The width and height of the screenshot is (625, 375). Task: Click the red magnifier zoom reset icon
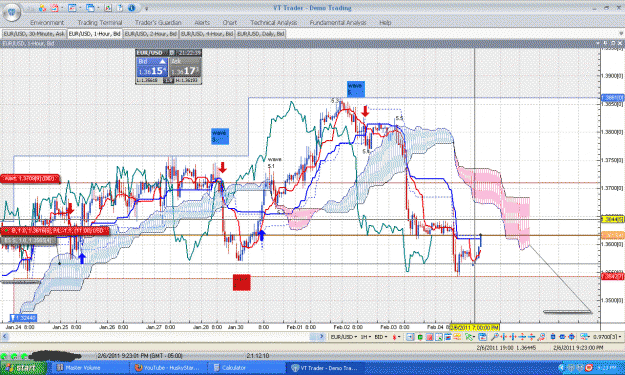[540, 337]
